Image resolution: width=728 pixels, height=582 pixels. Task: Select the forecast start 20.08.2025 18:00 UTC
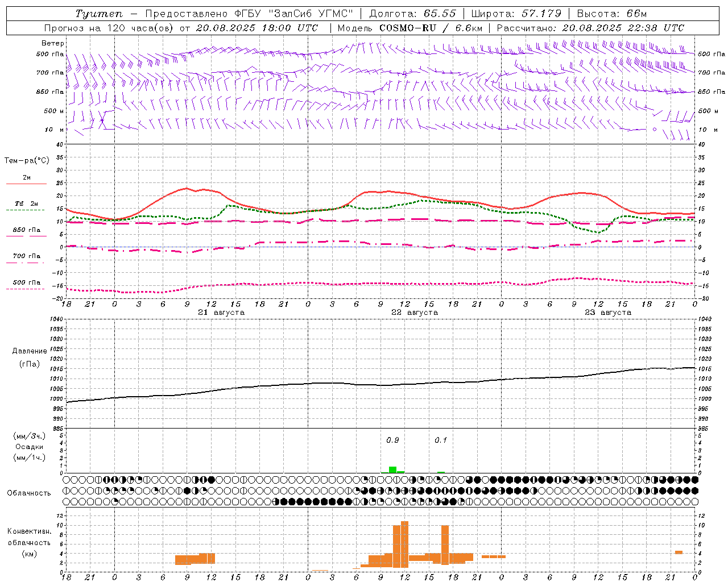[257, 28]
